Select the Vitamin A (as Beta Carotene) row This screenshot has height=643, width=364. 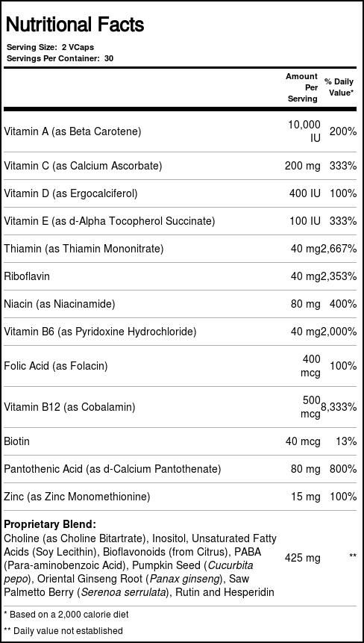[x=182, y=131]
